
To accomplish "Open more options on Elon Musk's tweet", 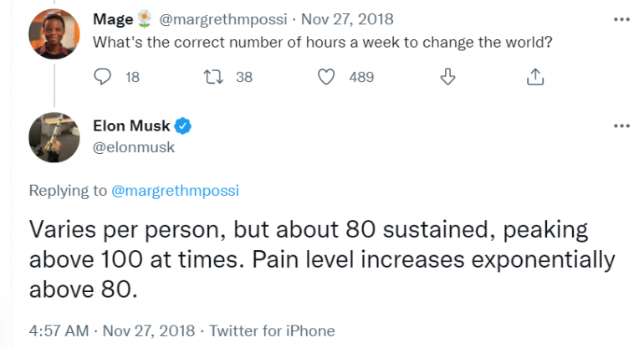I will (x=621, y=126).
